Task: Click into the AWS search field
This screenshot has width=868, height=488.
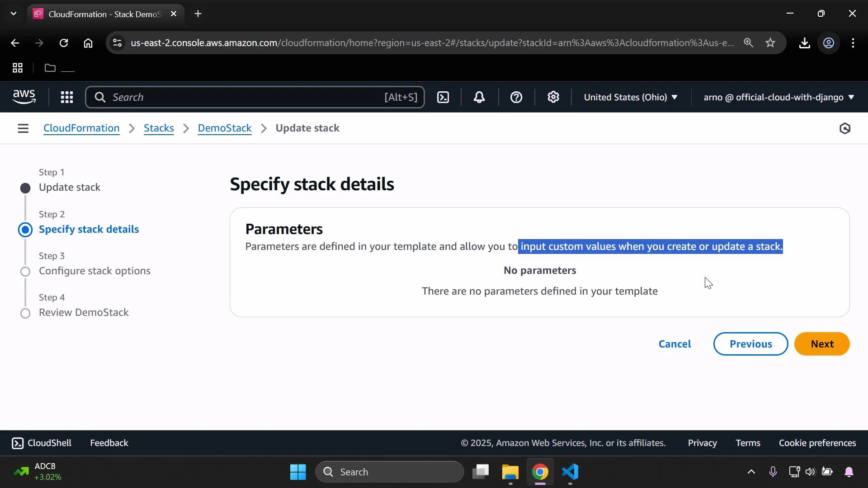Action: [255, 97]
